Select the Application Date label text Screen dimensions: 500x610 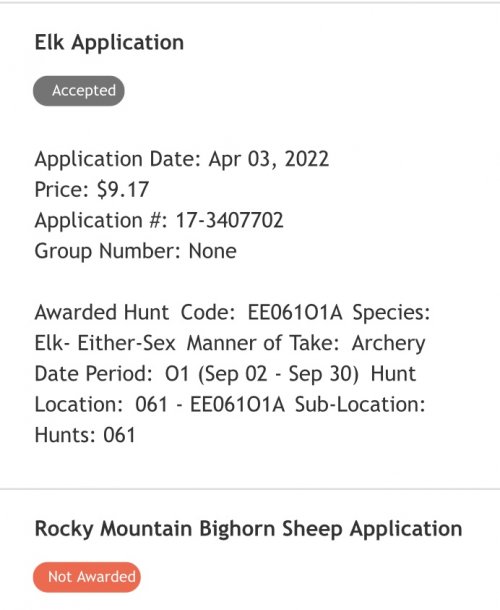(118, 160)
